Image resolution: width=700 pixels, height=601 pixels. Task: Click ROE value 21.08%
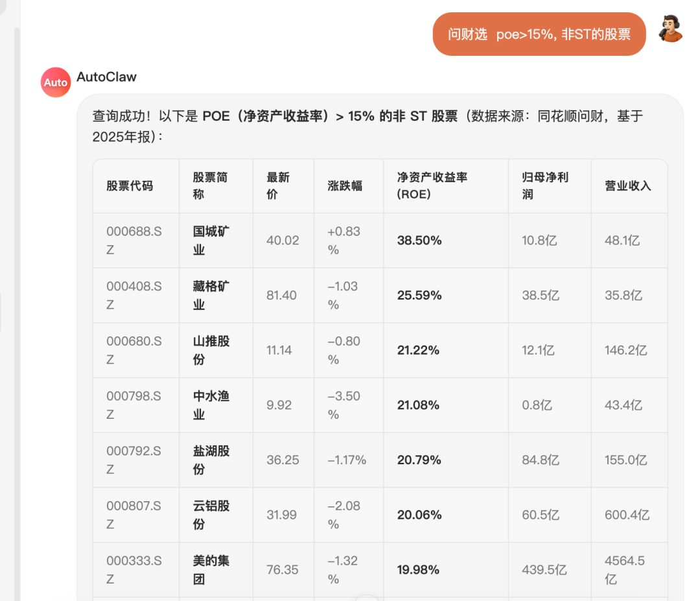pyautogui.click(x=418, y=405)
